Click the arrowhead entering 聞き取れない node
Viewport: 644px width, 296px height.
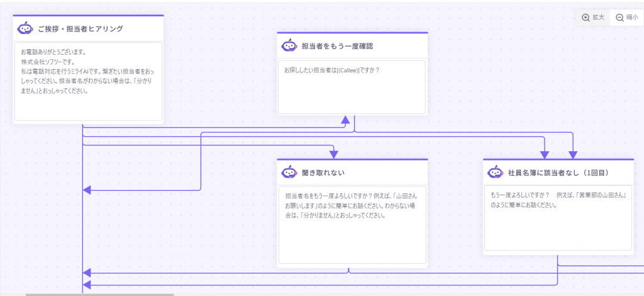pyautogui.click(x=334, y=154)
